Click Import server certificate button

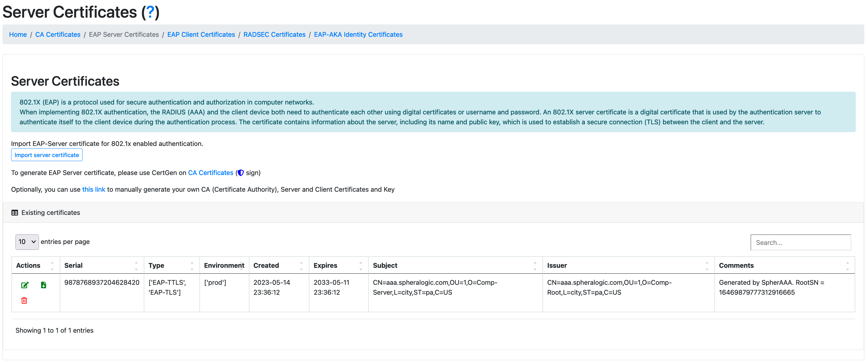(x=47, y=155)
